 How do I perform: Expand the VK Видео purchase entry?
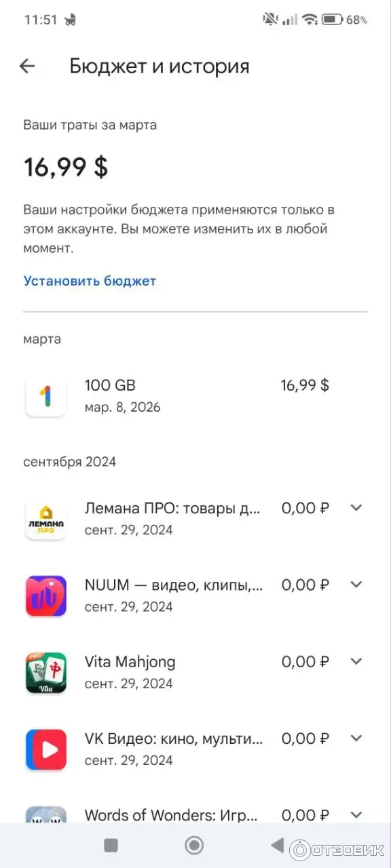pyautogui.click(x=356, y=738)
